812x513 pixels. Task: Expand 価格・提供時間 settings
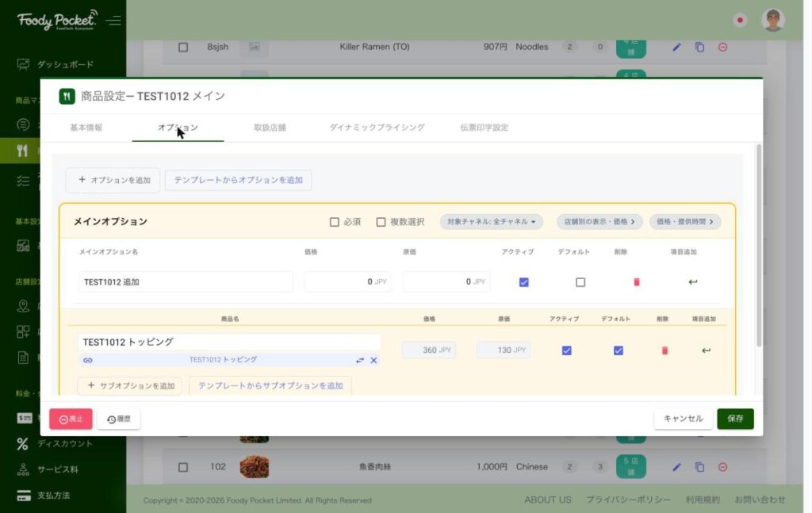pos(684,221)
